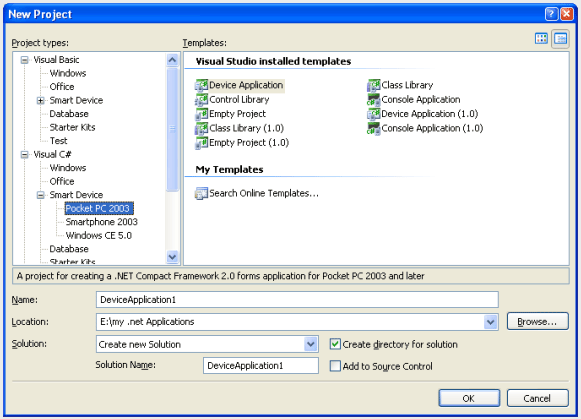Click the project types scroll down arrow
Screen dimensions: 581x419
pyautogui.click(x=172, y=257)
